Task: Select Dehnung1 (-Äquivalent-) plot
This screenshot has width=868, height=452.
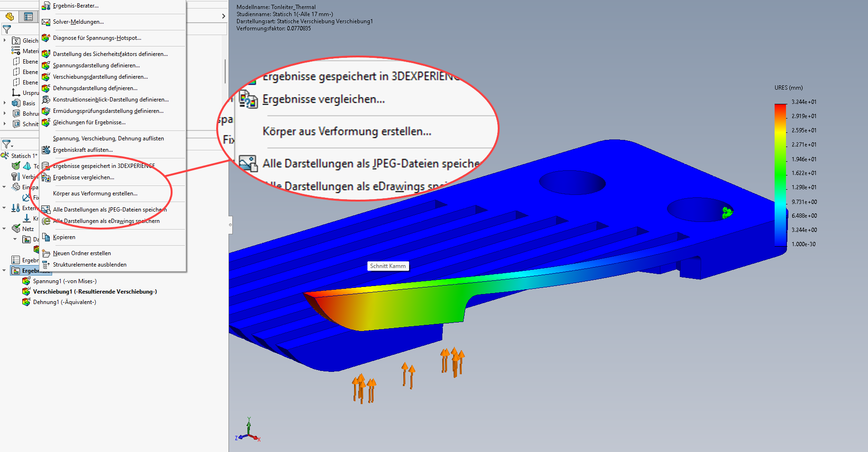Action: 64,302
